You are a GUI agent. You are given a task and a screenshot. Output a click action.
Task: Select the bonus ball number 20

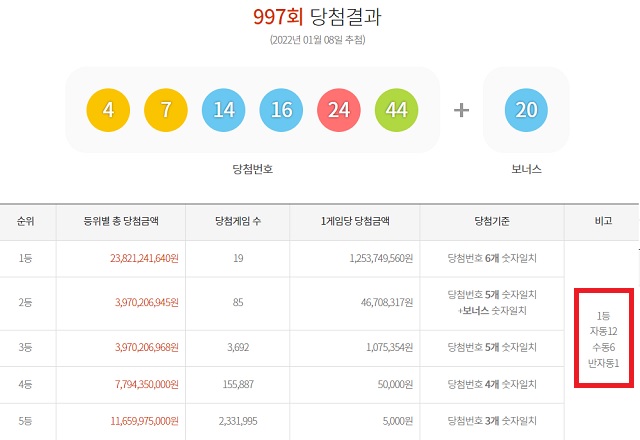click(526, 110)
